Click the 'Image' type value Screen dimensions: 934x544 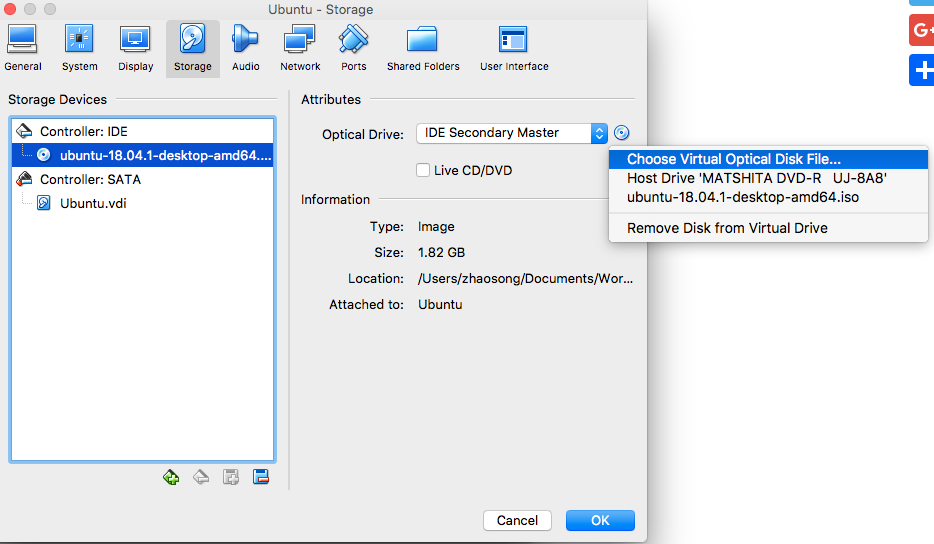(x=436, y=226)
